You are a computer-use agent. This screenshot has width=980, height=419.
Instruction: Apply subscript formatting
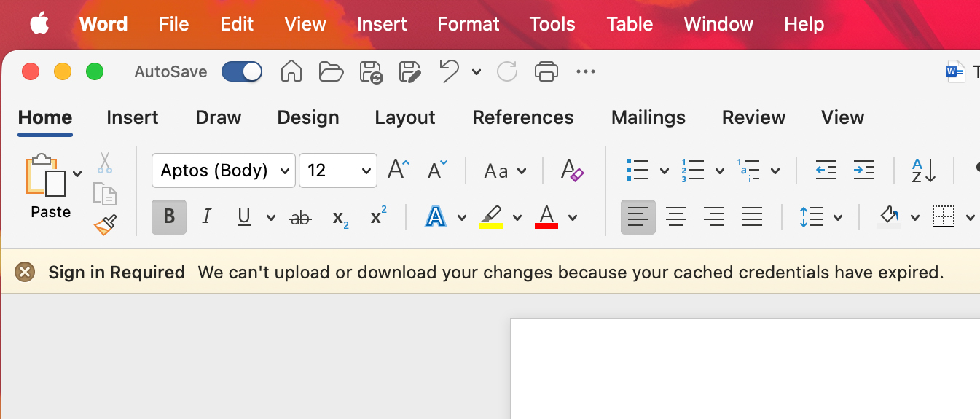click(340, 218)
